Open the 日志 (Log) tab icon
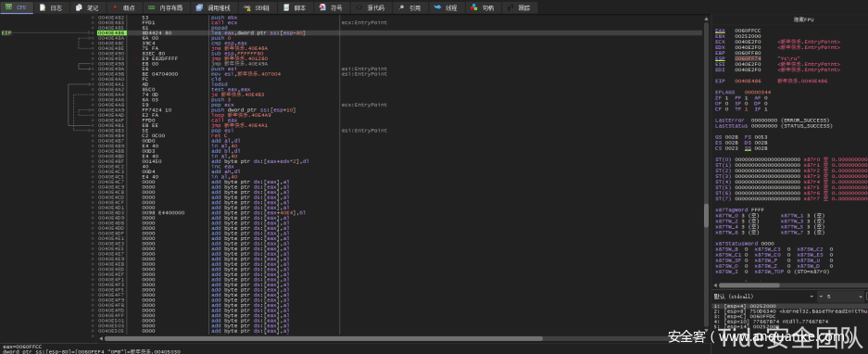 point(43,7)
